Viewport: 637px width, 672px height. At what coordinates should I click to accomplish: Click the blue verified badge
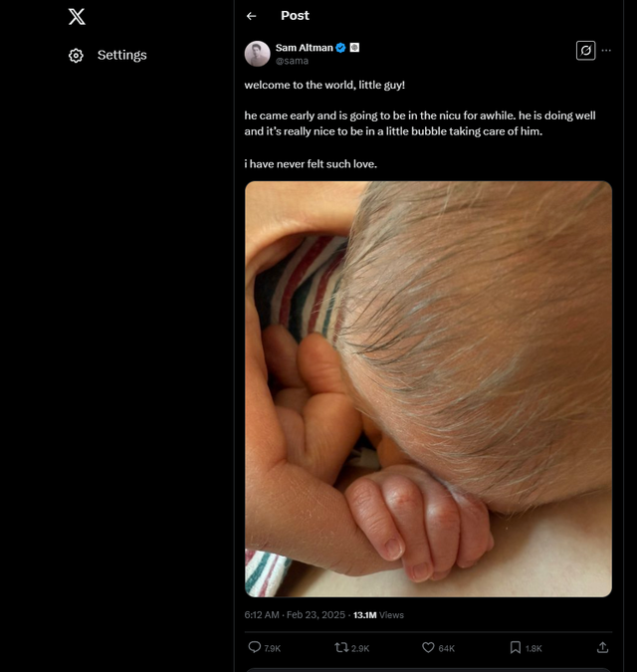341,48
